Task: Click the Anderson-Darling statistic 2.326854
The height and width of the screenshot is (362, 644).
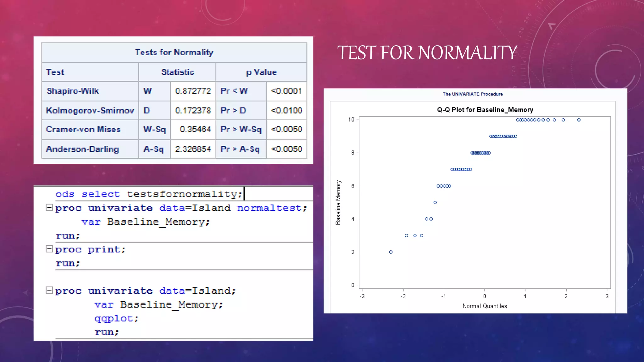Action: [193, 149]
